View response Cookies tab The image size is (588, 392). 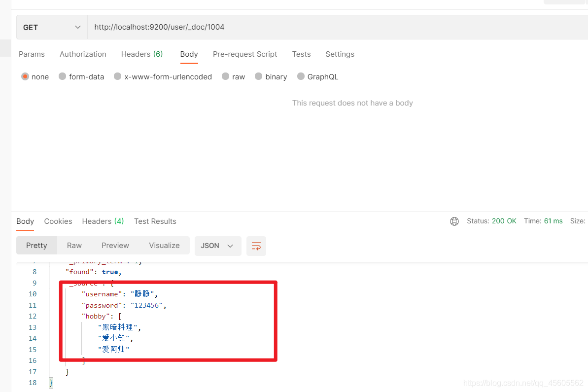[x=58, y=221]
